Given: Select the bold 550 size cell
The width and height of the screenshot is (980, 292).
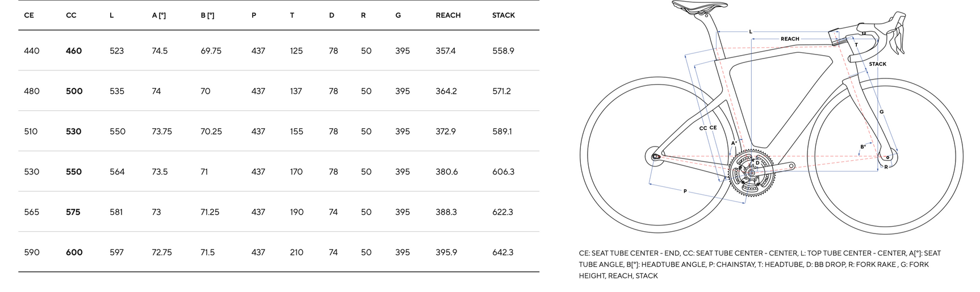Looking at the screenshot, I should 74,172.
